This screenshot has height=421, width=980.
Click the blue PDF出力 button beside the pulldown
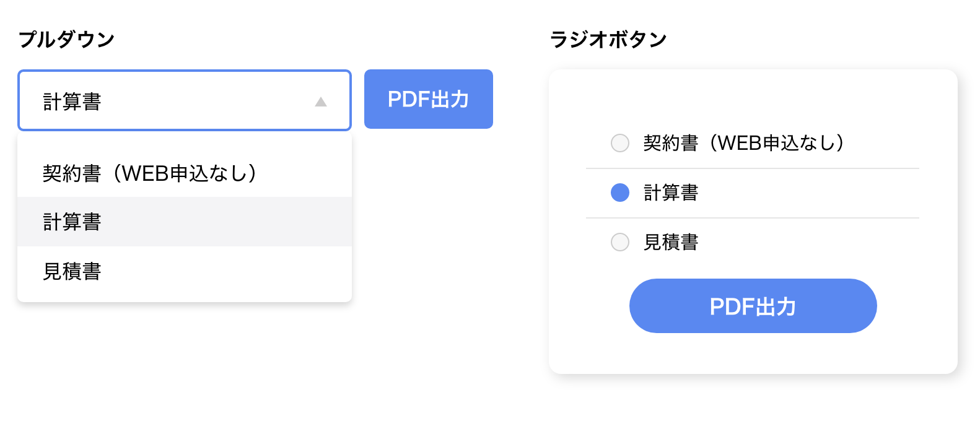(x=429, y=98)
